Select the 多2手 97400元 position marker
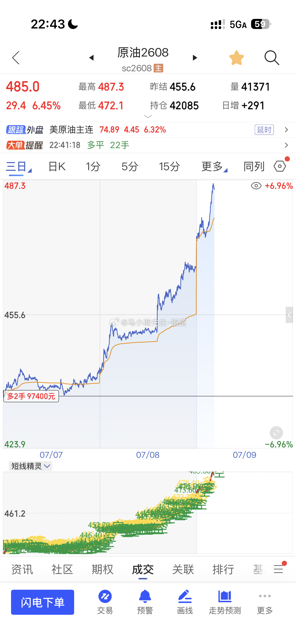Viewport: 296px width, 644px height. 31,396
